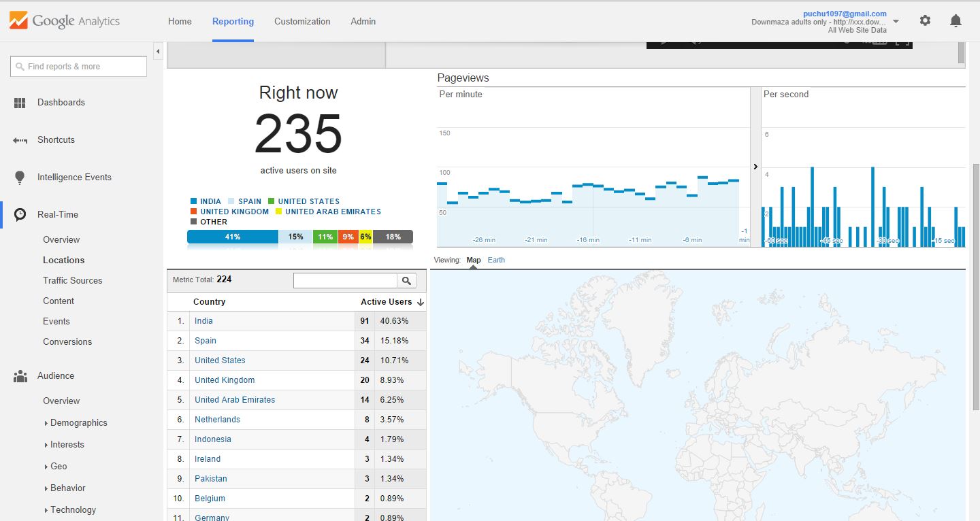Viewport: 980px width, 521px height.
Task: Click Ireland in the country table
Action: [x=208, y=459]
